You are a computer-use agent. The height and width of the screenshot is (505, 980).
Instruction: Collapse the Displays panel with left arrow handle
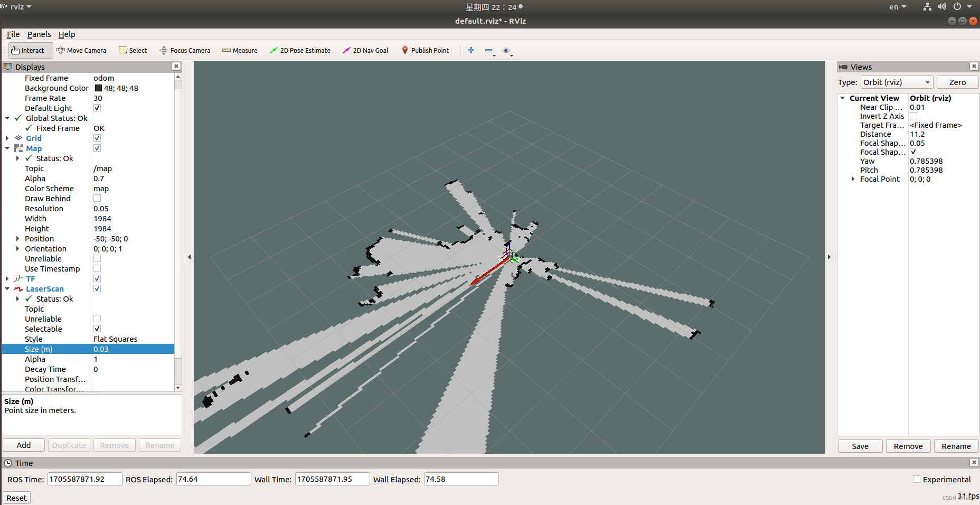click(x=189, y=257)
